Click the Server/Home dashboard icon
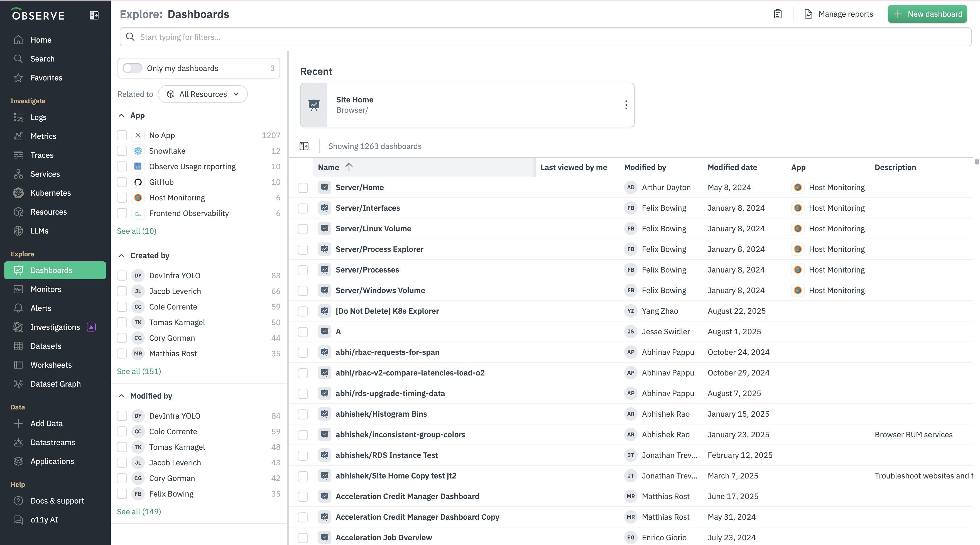This screenshot has width=980, height=545. pos(324,188)
